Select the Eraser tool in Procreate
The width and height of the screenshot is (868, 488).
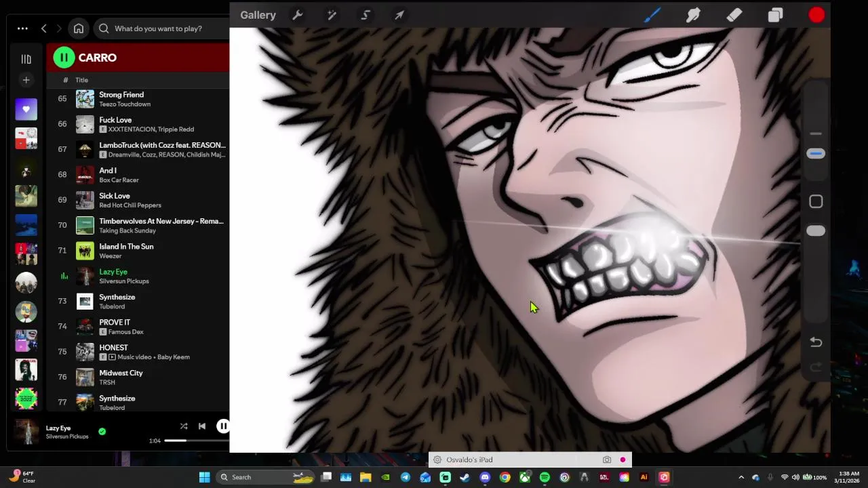point(734,15)
